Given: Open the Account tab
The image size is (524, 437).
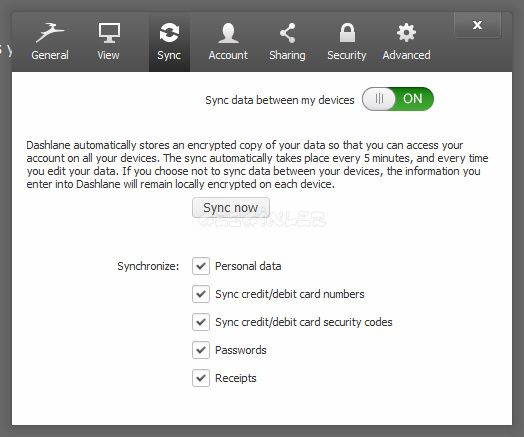Looking at the screenshot, I should pyautogui.click(x=228, y=42).
